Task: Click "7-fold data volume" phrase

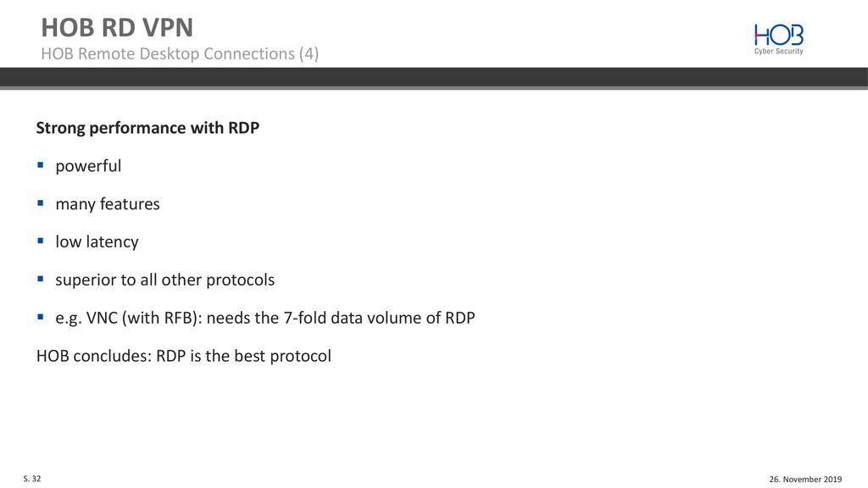Action: [x=352, y=319]
